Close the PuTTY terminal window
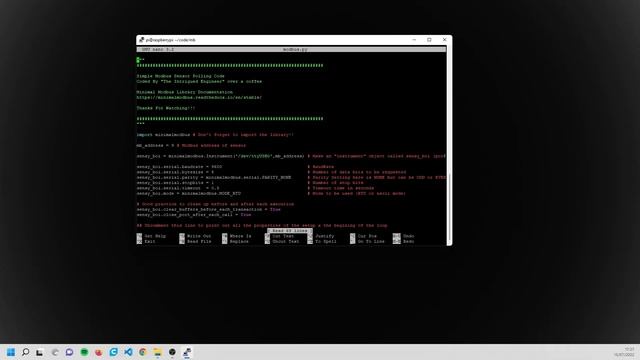Image resolution: width=640 pixels, height=360 pixels. pos(444,40)
